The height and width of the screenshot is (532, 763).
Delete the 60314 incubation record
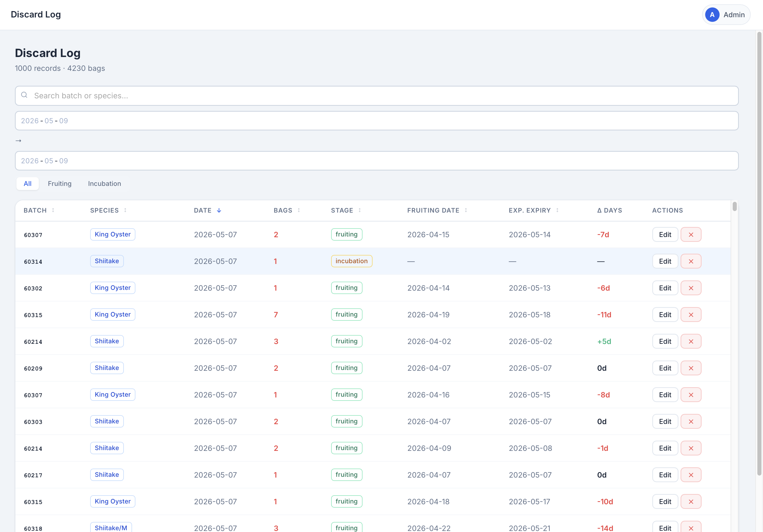coord(691,261)
